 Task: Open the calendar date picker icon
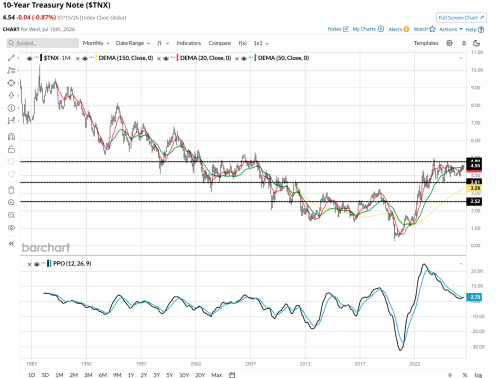click(232, 375)
